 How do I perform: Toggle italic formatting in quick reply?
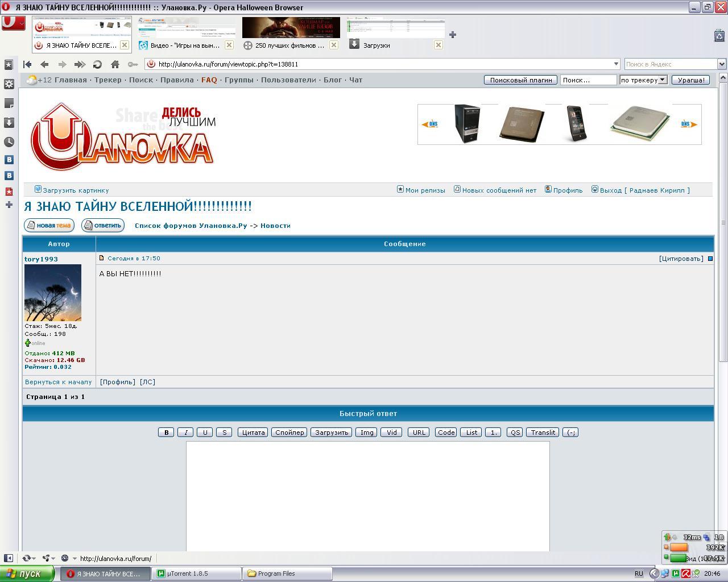(185, 433)
